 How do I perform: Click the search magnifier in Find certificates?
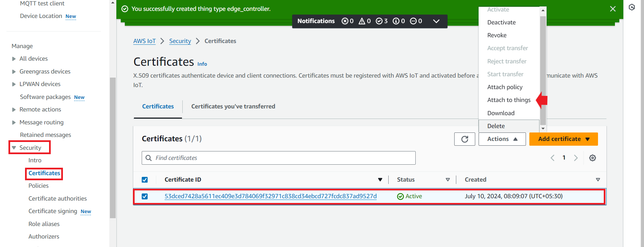pyautogui.click(x=148, y=158)
